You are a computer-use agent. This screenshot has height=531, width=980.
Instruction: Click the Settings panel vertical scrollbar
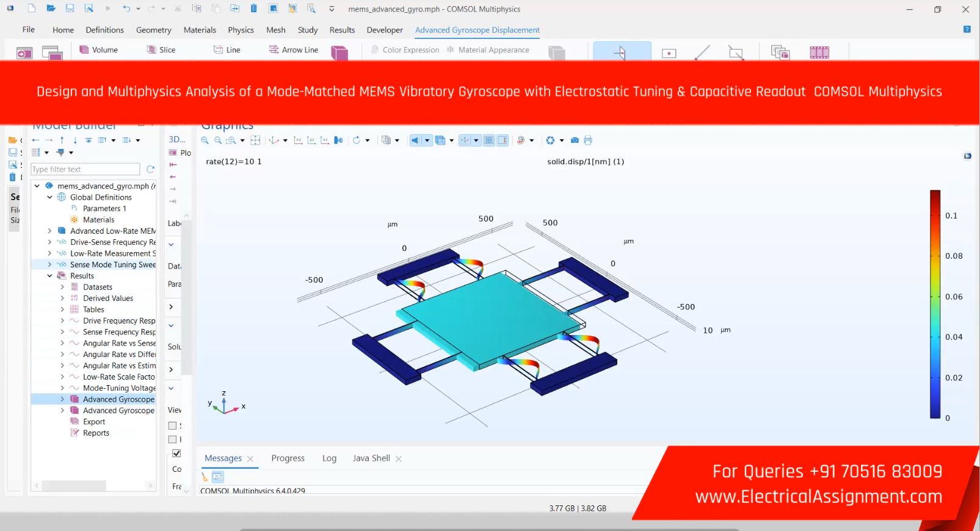(x=186, y=298)
